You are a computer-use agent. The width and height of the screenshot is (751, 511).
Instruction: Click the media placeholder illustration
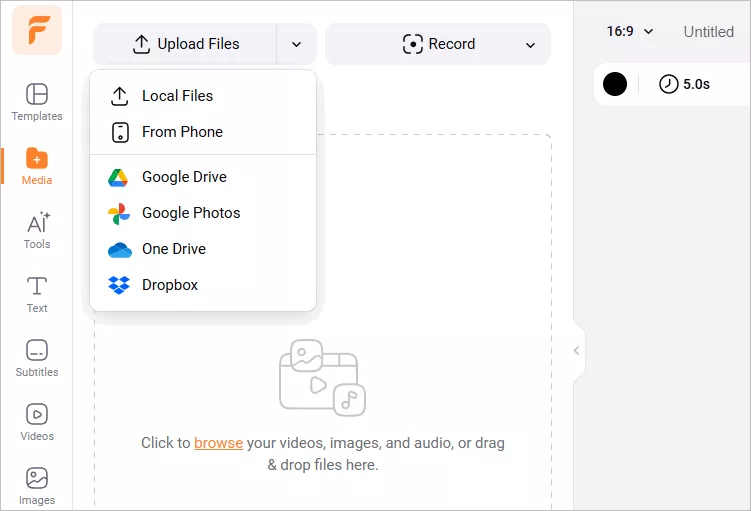(x=322, y=378)
